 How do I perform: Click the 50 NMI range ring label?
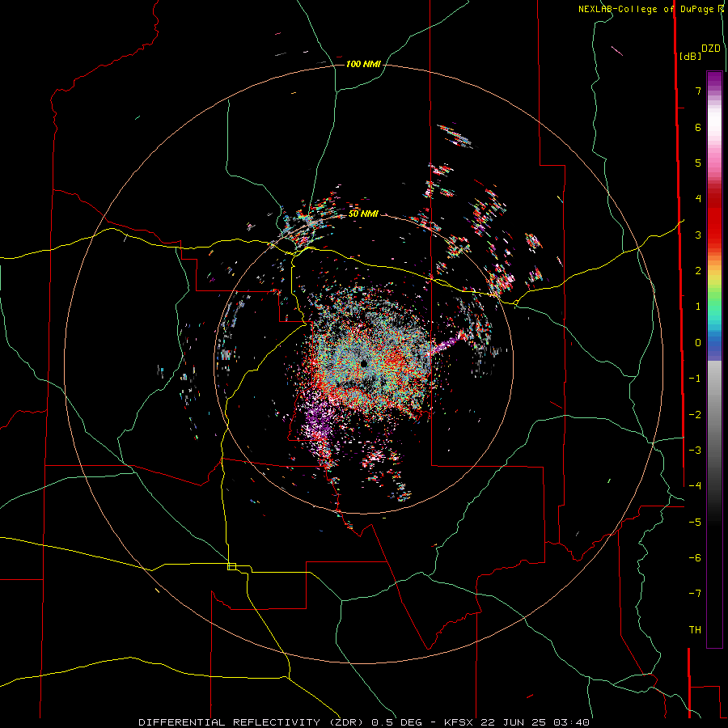click(x=363, y=214)
